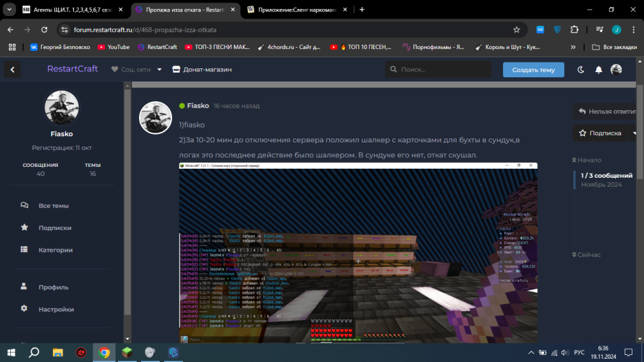Open the user avatar menu in header
The image size is (644, 362).
tap(616, 70)
